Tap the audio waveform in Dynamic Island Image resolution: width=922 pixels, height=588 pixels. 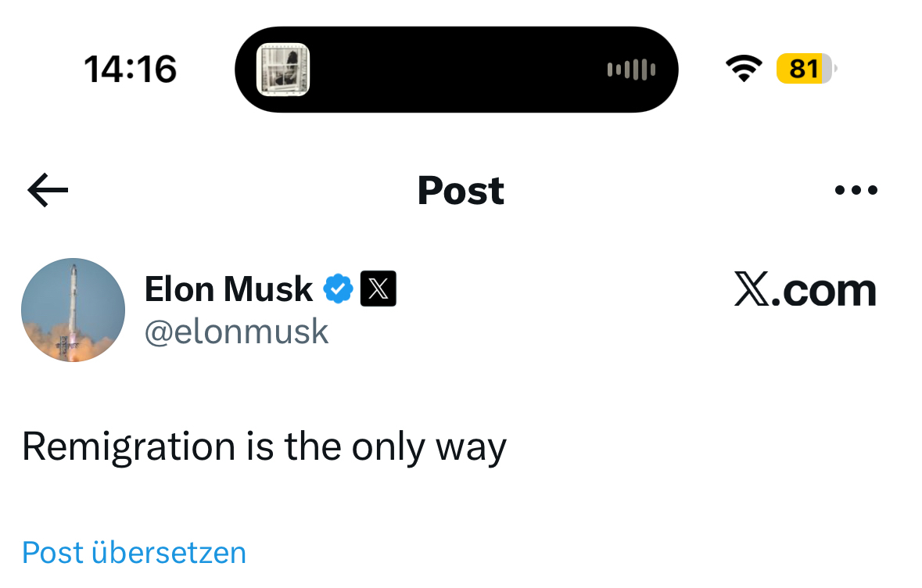[631, 70]
